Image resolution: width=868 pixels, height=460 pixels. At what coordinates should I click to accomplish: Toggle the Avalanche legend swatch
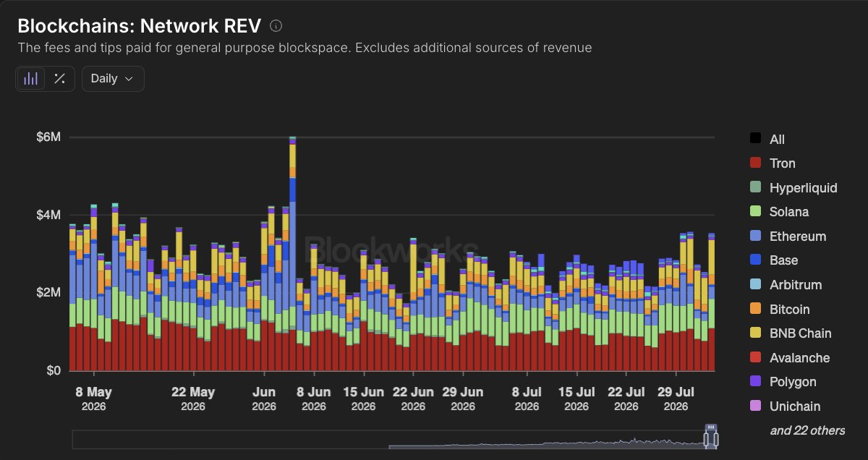755,357
